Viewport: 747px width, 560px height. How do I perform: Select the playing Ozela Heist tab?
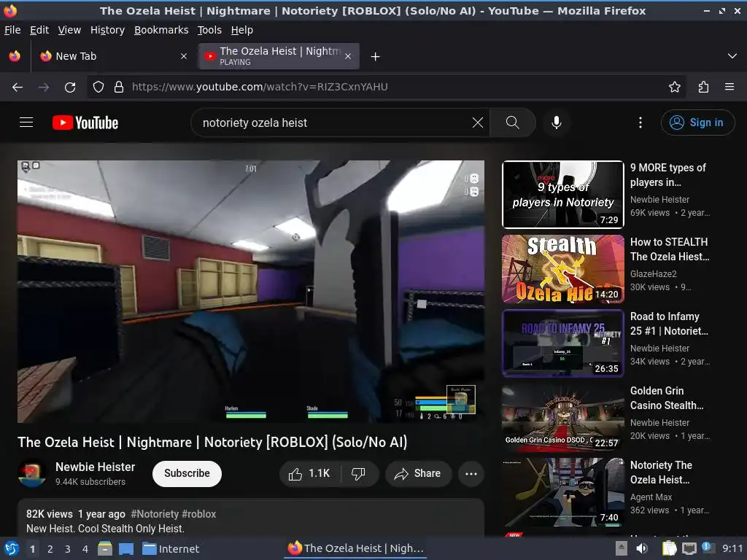tap(279, 56)
